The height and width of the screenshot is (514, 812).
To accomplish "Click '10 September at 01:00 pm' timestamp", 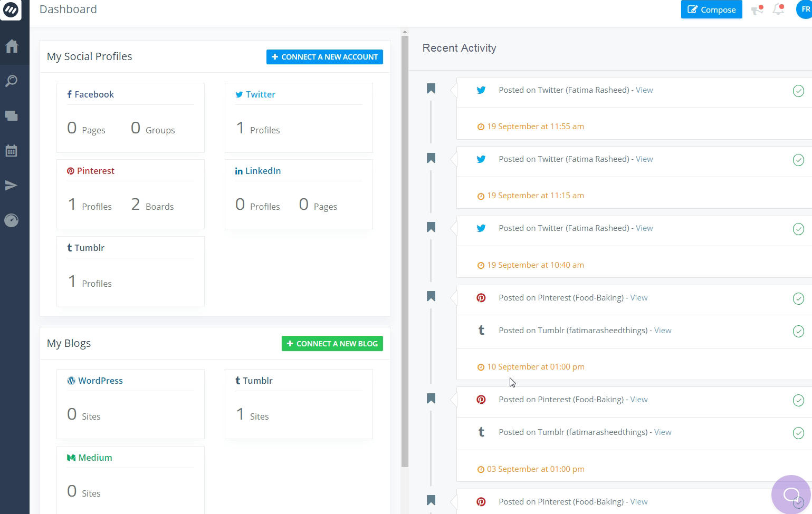I will (536, 367).
